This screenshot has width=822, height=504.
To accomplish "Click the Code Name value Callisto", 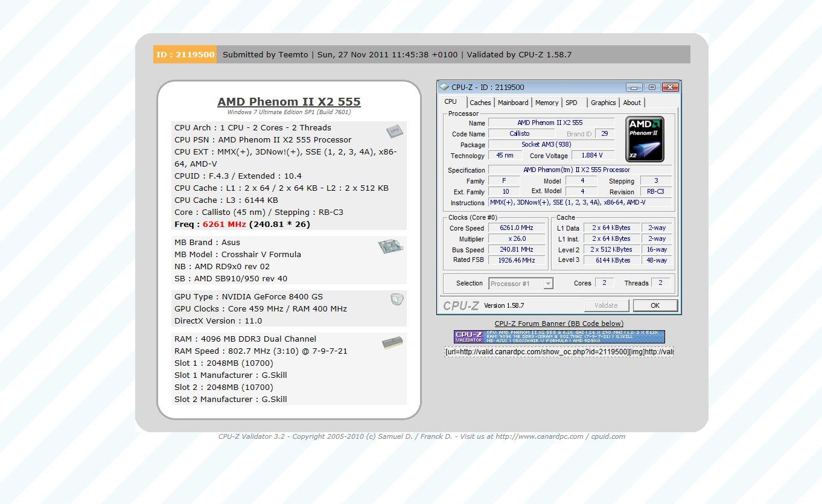I will (521, 134).
